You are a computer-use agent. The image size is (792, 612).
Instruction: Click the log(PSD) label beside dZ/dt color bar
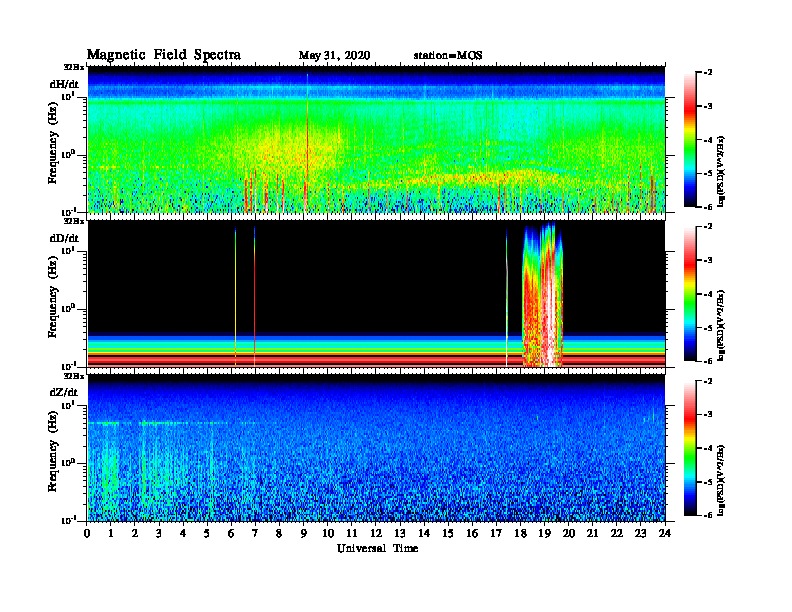[721, 480]
